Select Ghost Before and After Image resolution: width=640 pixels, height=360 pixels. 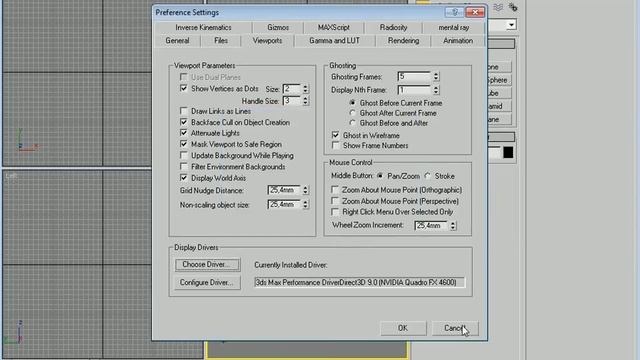tap(353, 122)
